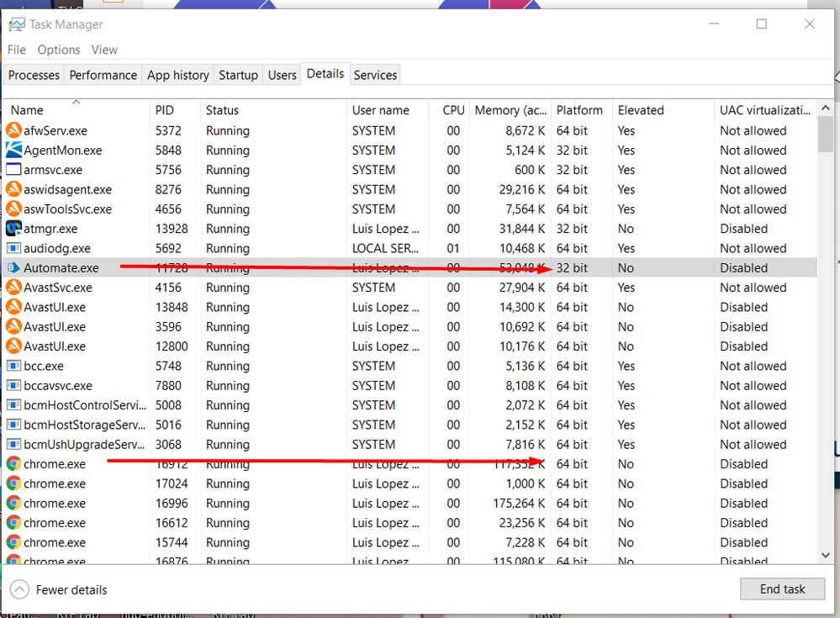
Task: Switch to the Startup tab
Action: click(x=238, y=75)
